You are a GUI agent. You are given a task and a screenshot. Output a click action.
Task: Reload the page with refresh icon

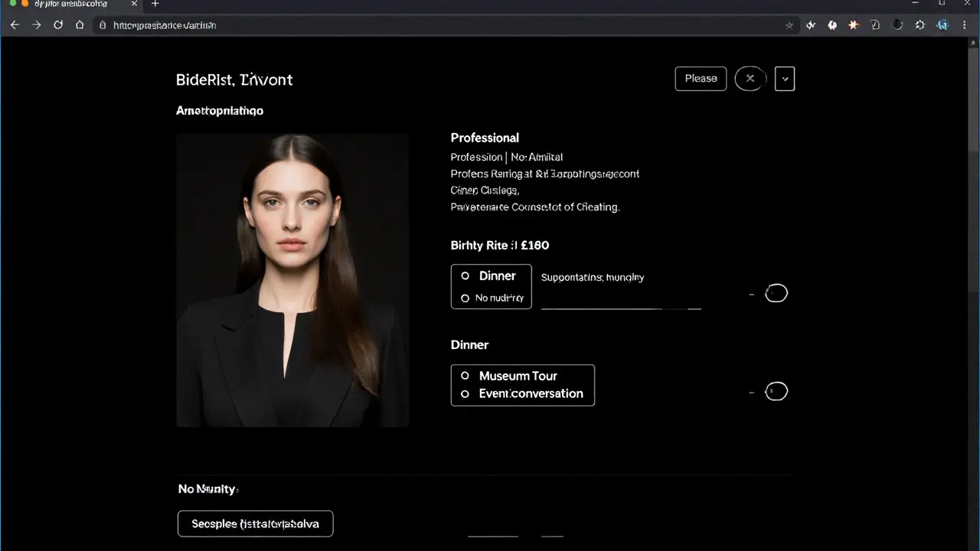pos(58,25)
